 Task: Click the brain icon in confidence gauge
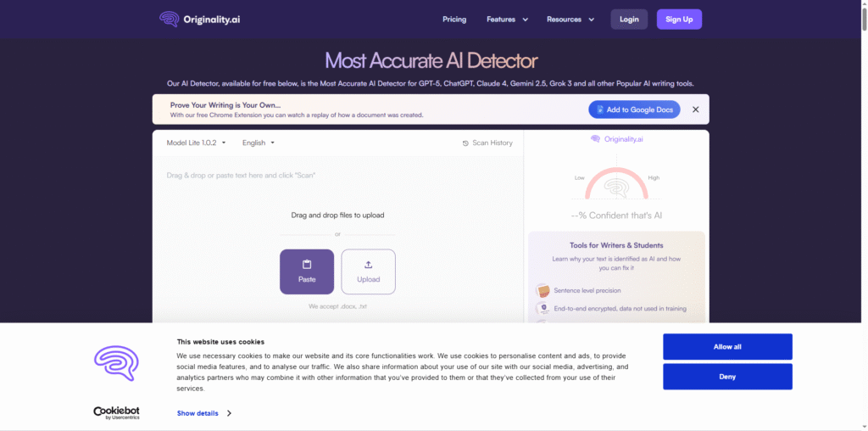click(616, 188)
